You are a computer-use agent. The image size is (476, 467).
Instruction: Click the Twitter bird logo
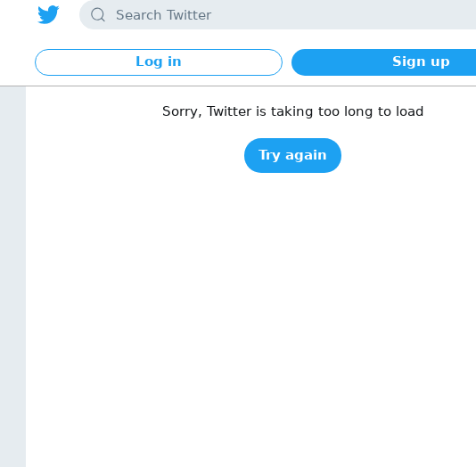pyautogui.click(x=48, y=14)
